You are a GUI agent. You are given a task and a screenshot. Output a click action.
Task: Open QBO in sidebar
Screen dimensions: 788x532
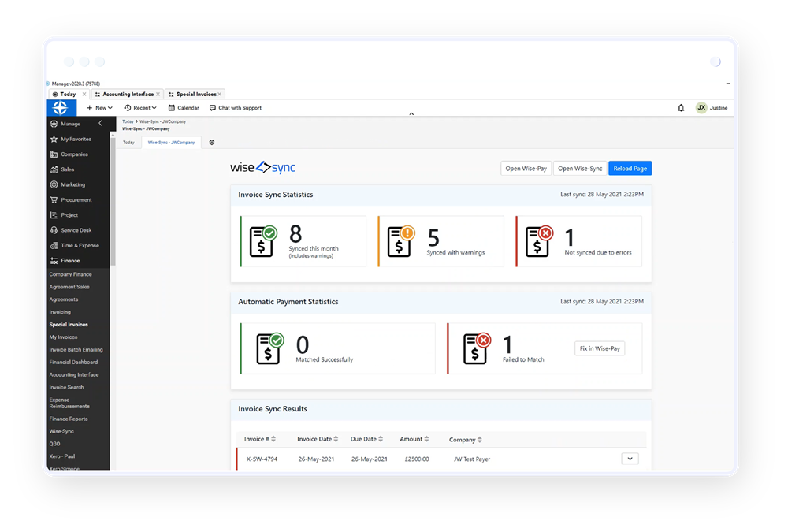coord(55,444)
